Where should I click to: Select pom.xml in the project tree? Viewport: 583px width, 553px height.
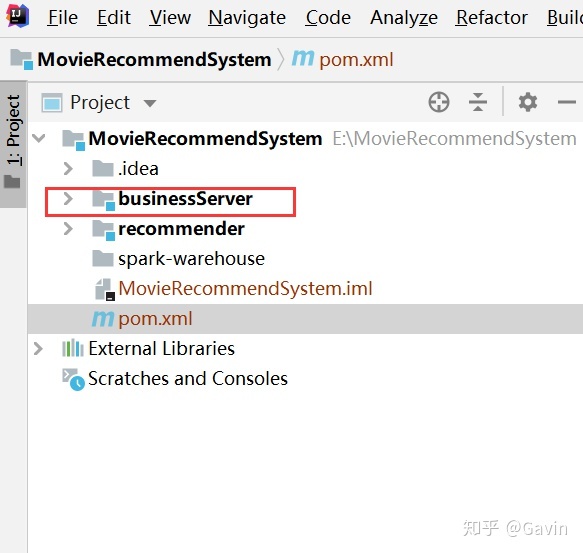click(x=305, y=319)
